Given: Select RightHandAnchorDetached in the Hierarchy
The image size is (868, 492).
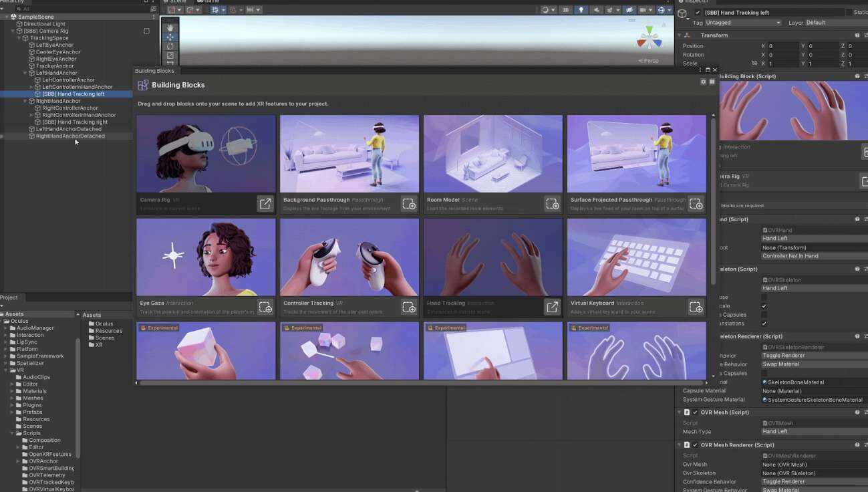Looking at the screenshot, I should click(69, 136).
